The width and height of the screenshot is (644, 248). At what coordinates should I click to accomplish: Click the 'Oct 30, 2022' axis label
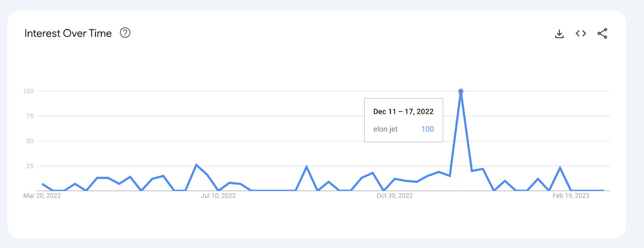pos(394,196)
